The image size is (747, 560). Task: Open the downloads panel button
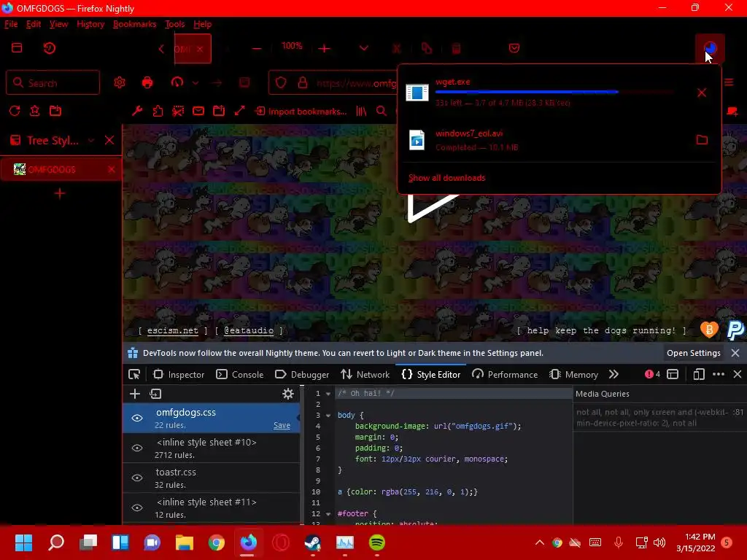click(x=710, y=48)
